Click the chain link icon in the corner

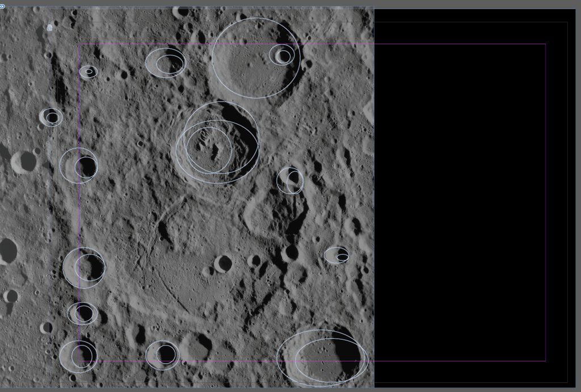2,6
